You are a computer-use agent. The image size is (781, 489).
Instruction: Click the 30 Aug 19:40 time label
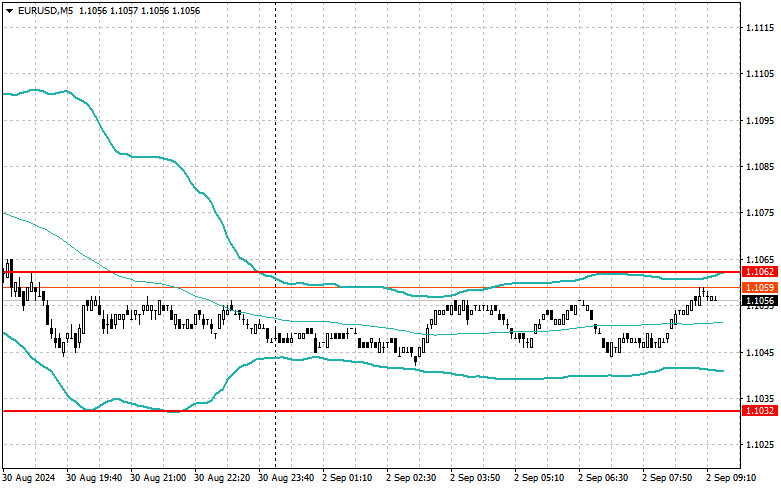[x=94, y=478]
